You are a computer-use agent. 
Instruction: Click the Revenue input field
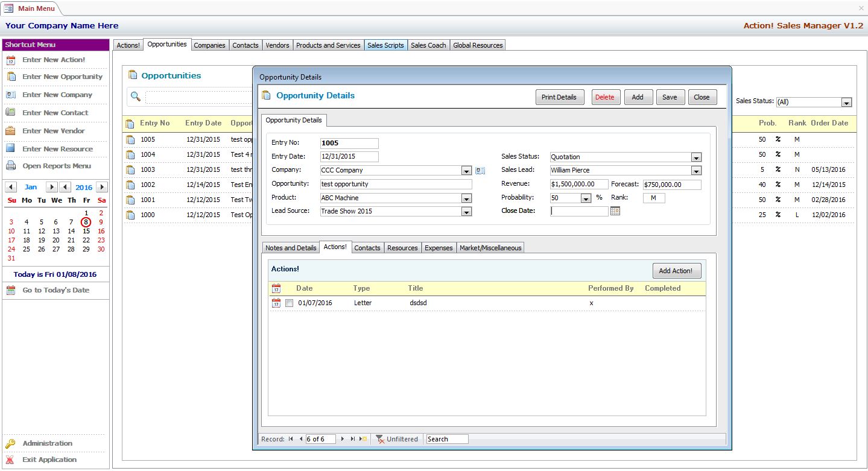click(x=579, y=185)
